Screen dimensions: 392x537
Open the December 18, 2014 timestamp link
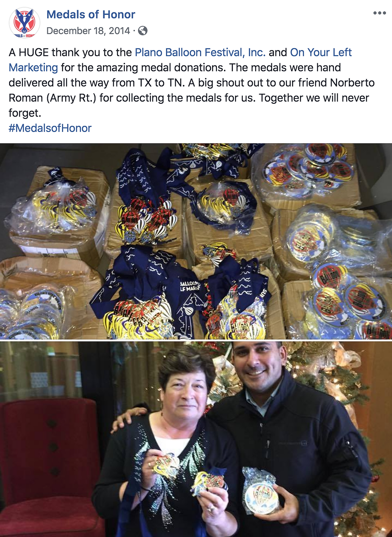pos(88,31)
